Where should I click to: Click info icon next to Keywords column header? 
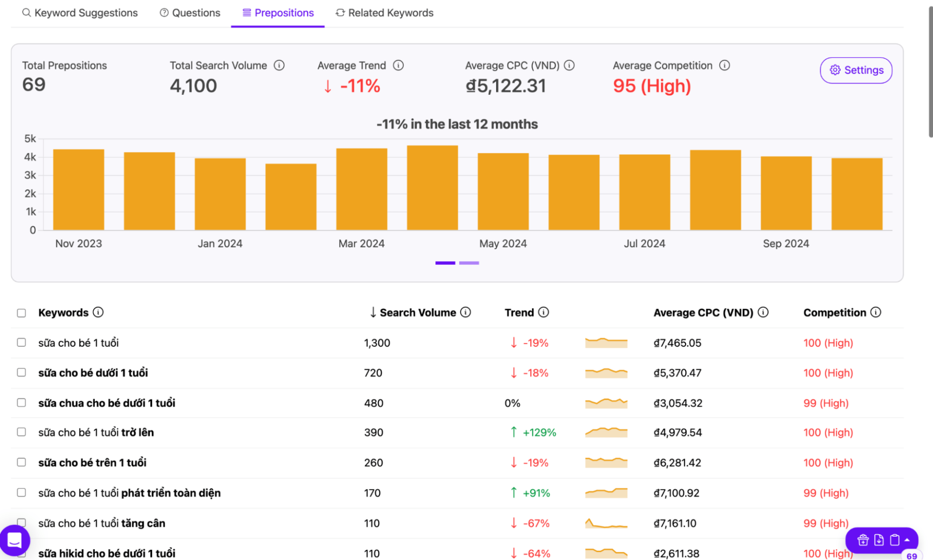pyautogui.click(x=98, y=312)
